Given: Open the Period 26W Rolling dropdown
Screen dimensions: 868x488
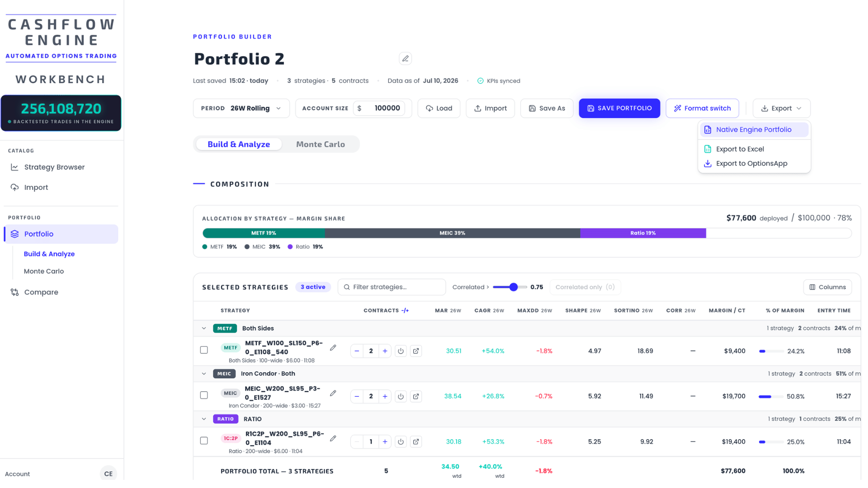Looking at the screenshot, I should [x=241, y=108].
